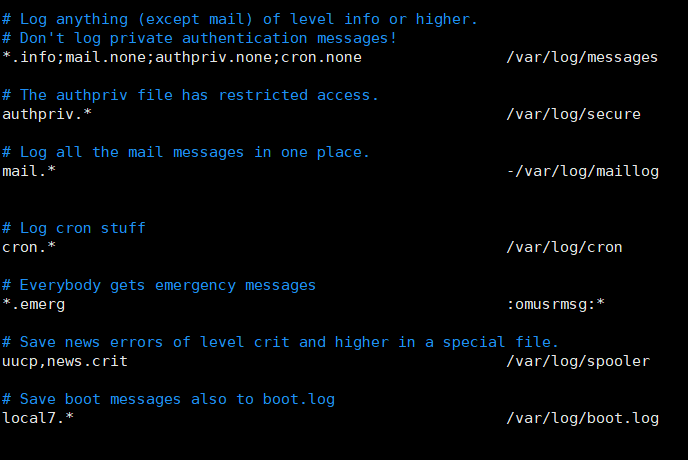Click the /var/log/messages path
The height and width of the screenshot is (460, 688).
pyautogui.click(x=582, y=58)
